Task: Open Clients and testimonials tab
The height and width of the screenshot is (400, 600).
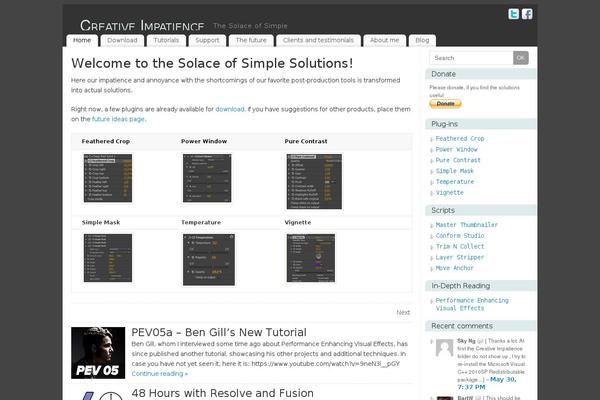Action: [x=318, y=40]
